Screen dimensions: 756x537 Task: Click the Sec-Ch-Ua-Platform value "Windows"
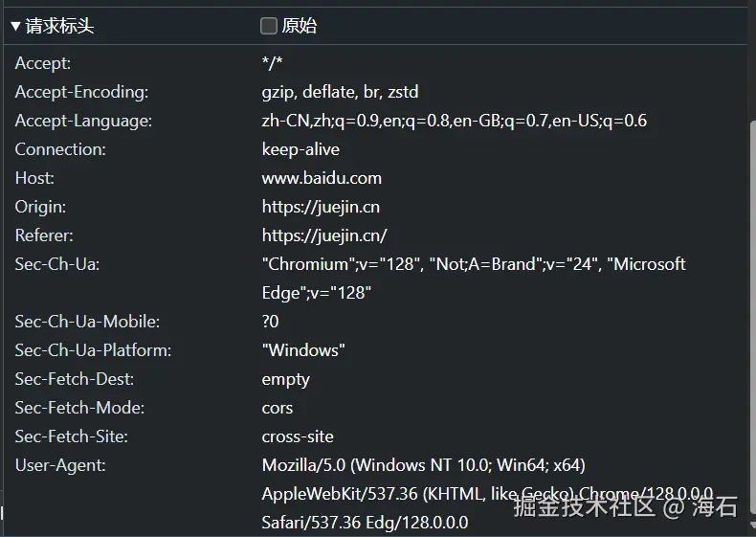tap(303, 350)
